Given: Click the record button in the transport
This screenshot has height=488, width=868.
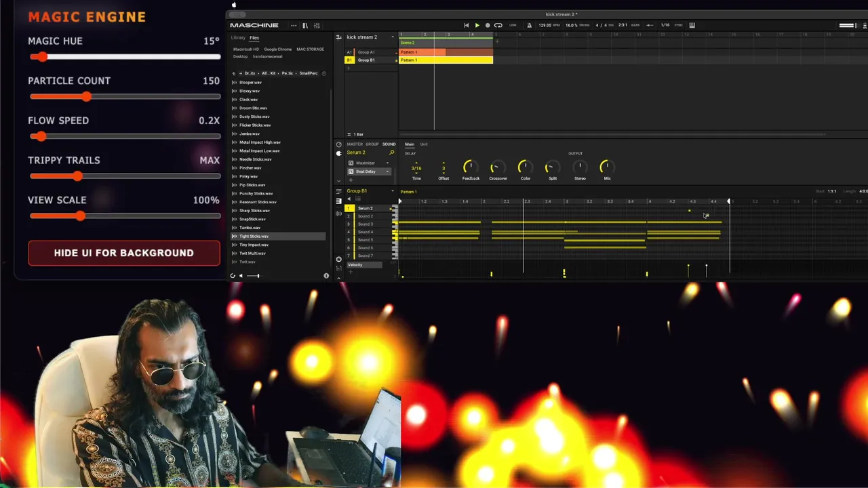Looking at the screenshot, I should click(487, 25).
